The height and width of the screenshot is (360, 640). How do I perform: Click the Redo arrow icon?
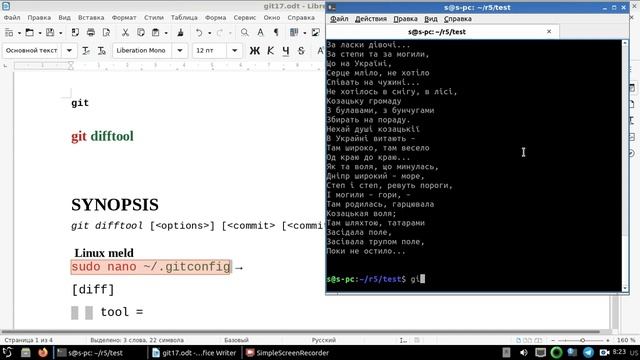coord(220,33)
